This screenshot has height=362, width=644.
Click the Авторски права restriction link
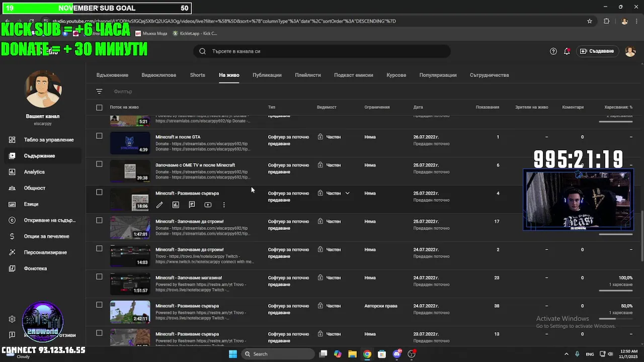pos(381,306)
